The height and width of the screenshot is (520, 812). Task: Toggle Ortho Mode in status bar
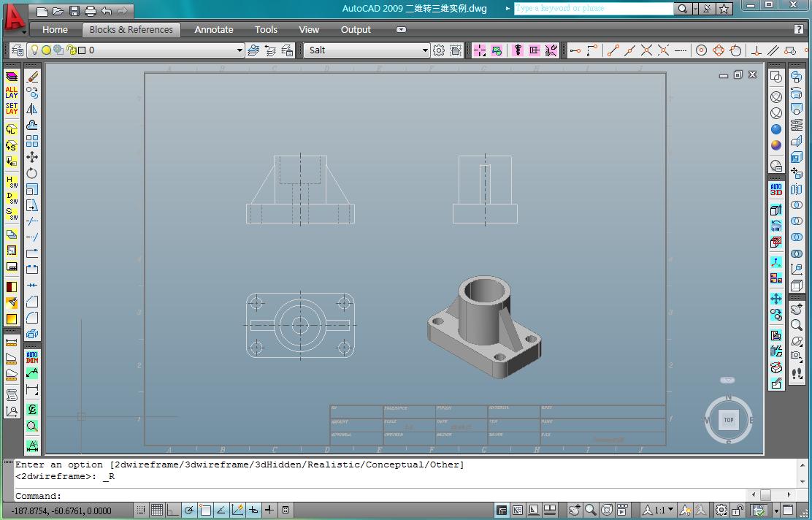[172, 510]
